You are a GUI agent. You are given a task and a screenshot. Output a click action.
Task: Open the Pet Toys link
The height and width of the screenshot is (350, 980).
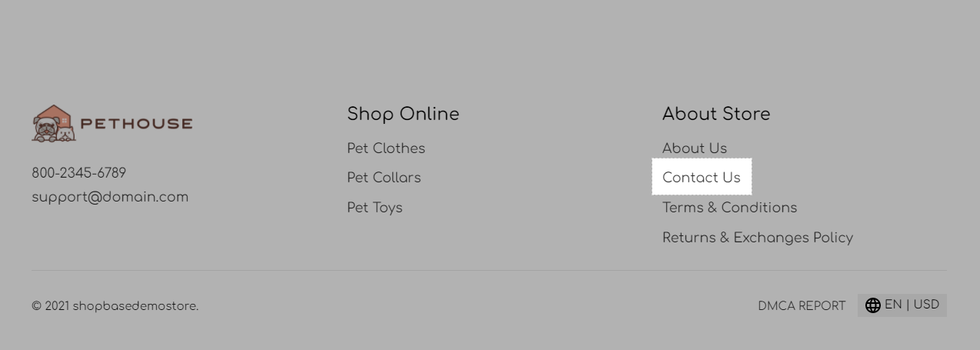pos(375,208)
